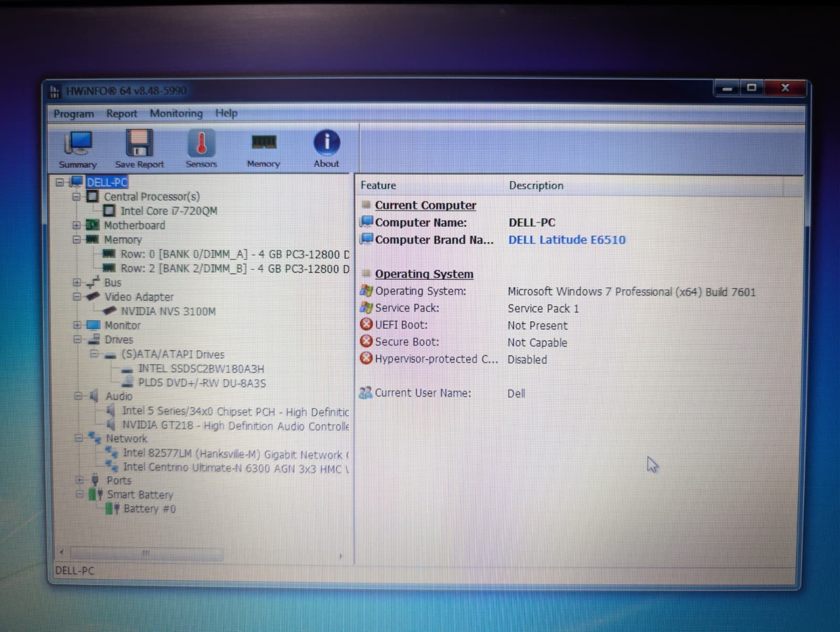Viewport: 840px width, 632px height.
Task: Click the Hypervisor-protected red X icon
Action: [366, 358]
